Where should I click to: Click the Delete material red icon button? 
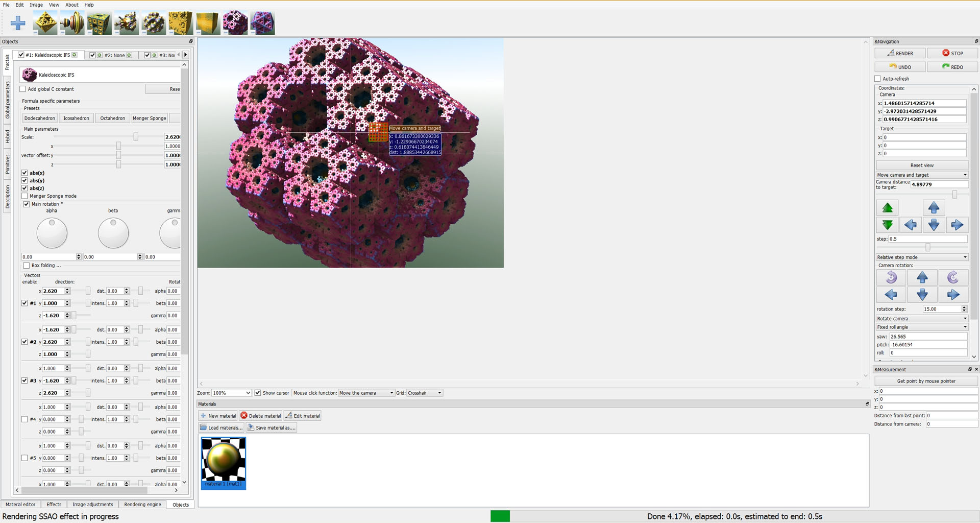pos(261,416)
